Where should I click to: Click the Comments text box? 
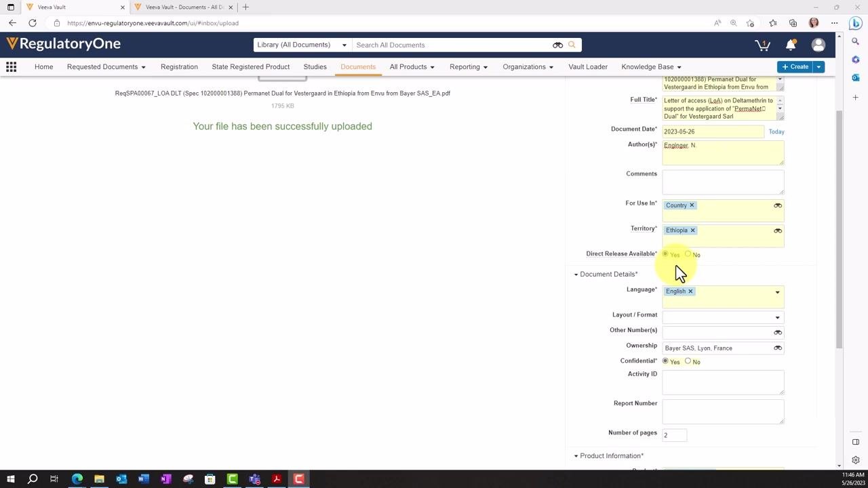pos(723,182)
